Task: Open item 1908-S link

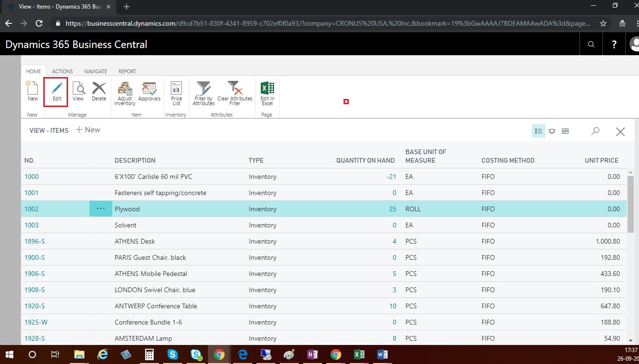Action: coord(35,290)
